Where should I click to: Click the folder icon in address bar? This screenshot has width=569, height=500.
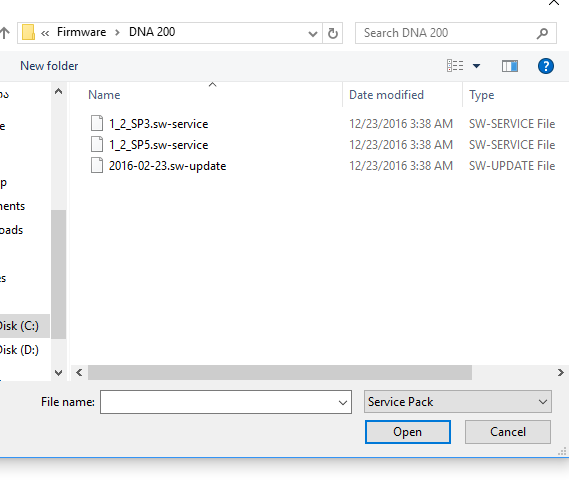tap(28, 33)
